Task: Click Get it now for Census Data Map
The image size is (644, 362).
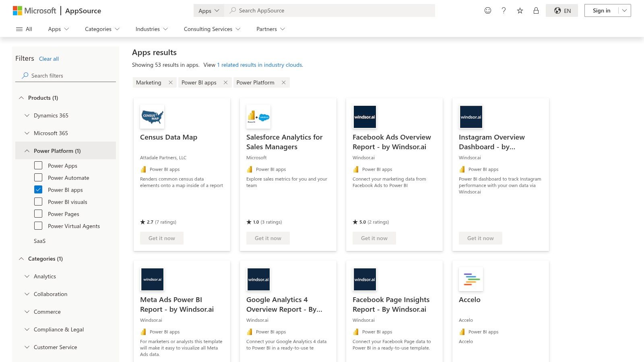Action: (162, 238)
